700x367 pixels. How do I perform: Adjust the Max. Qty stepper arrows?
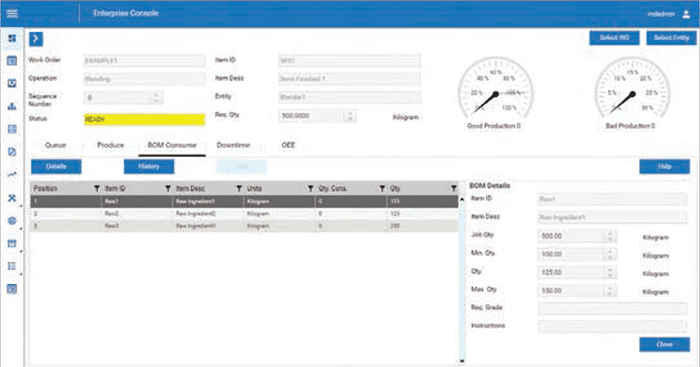click(x=610, y=291)
